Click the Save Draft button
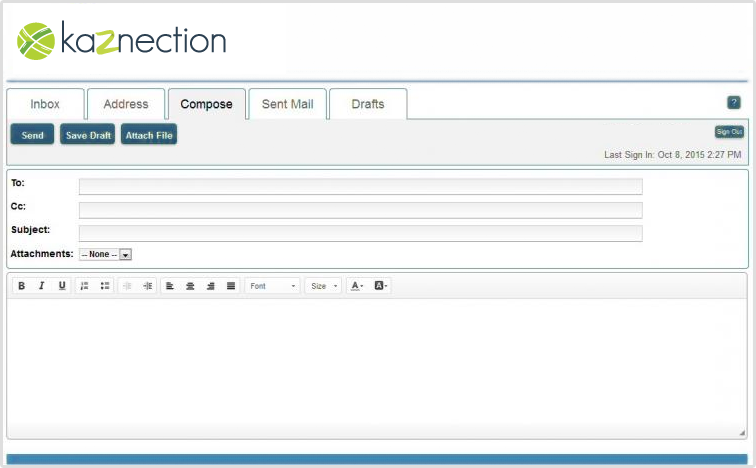 pyautogui.click(x=88, y=135)
